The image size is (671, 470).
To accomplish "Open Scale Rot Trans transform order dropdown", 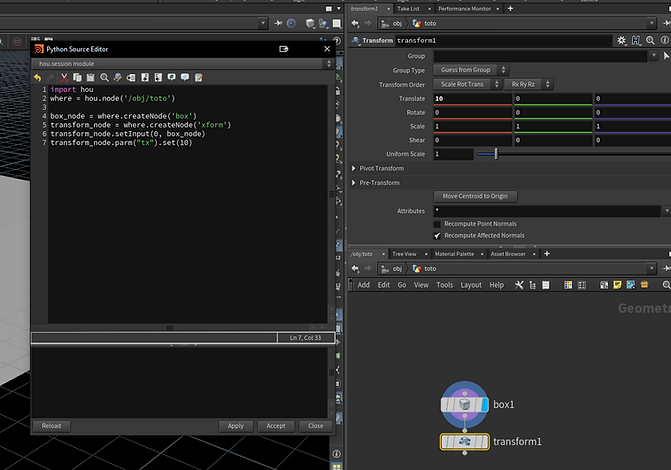I will click(x=467, y=84).
